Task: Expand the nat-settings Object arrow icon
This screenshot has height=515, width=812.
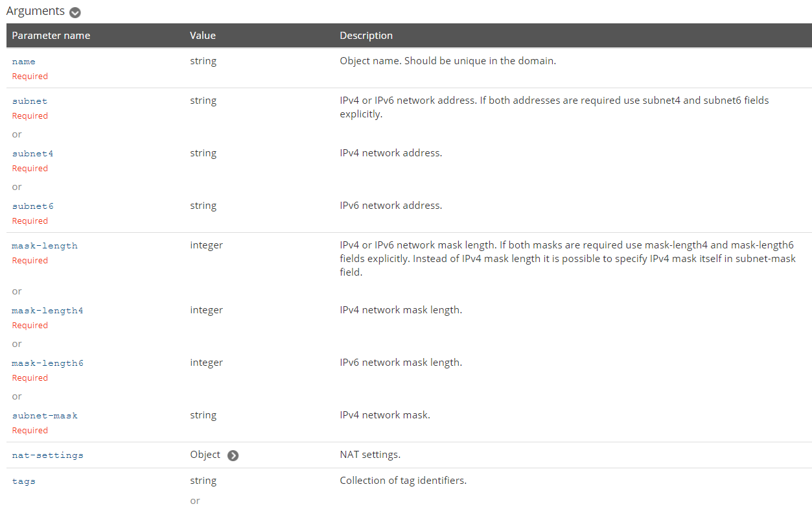Action: coord(233,455)
